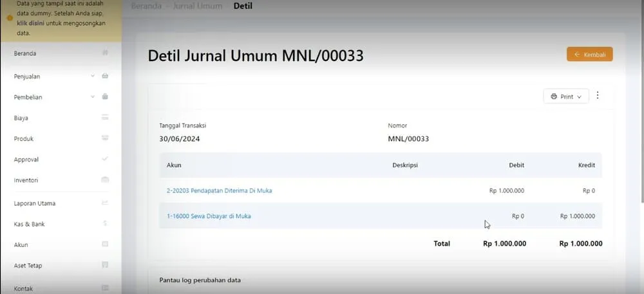This screenshot has width=644, height=294.
Task: Open account 1-16000 Sewa Dibayar di Muka
Action: pos(209,216)
